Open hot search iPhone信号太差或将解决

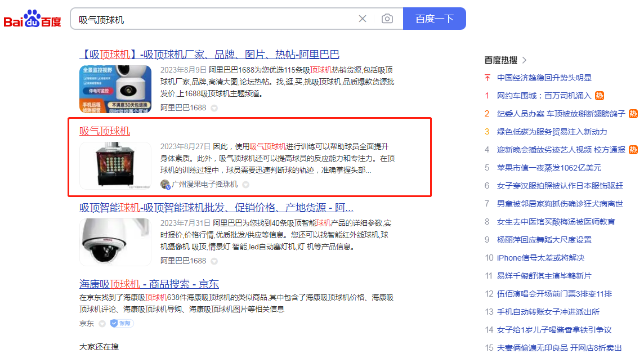(x=540, y=258)
